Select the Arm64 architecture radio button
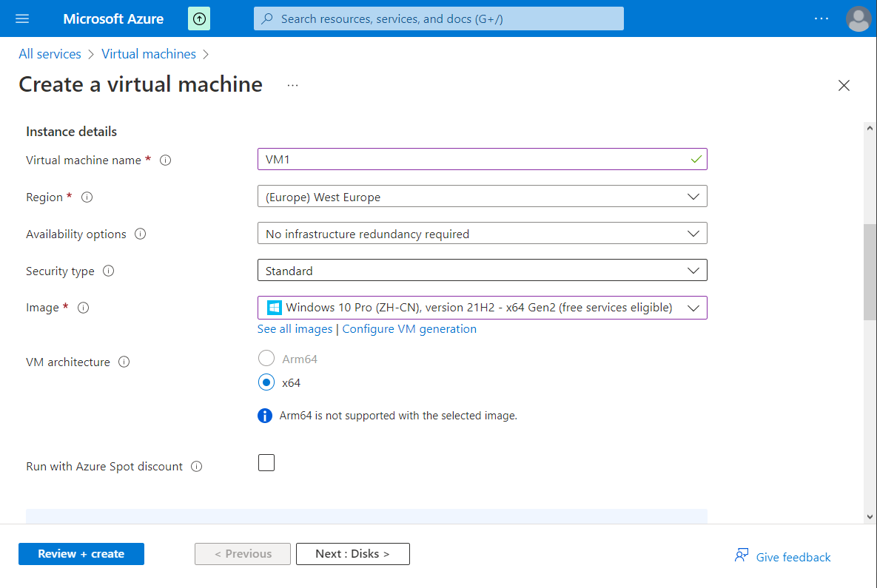Image resolution: width=877 pixels, height=588 pixels. [266, 358]
